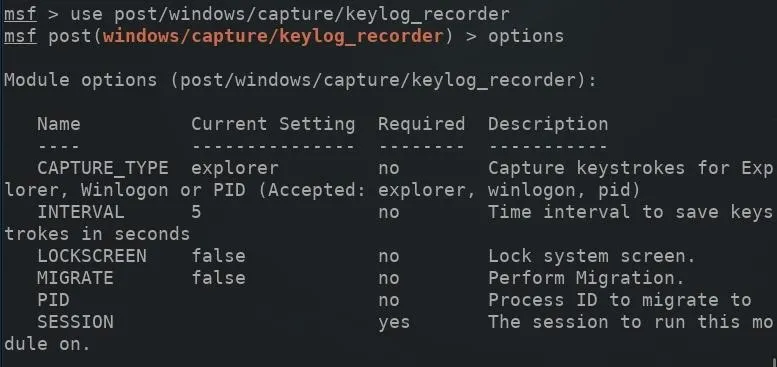This screenshot has width=777, height=367.
Task: Select the PID option name
Action: tap(53, 300)
